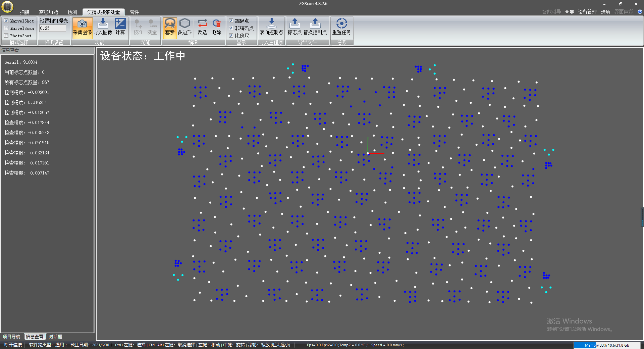
Task: Uncheck the MarvelShot mode checkbox
Action: click(6, 21)
